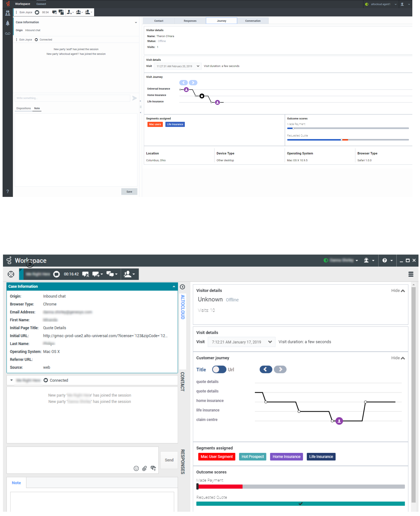Image resolution: width=420 pixels, height=516 pixels.
Task: Click the bell notifications icon in upper sidebar
Action: [x=7, y=23]
